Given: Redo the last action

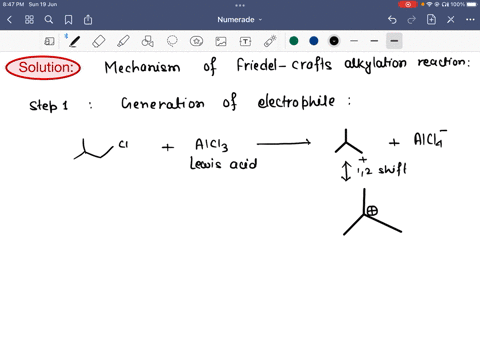Looking at the screenshot, I should point(412,20).
